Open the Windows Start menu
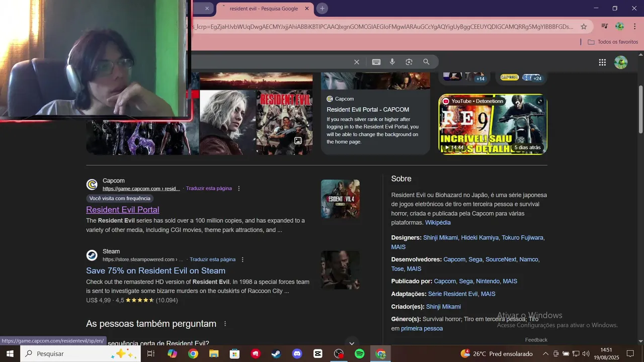The height and width of the screenshot is (362, 644). 10,354
